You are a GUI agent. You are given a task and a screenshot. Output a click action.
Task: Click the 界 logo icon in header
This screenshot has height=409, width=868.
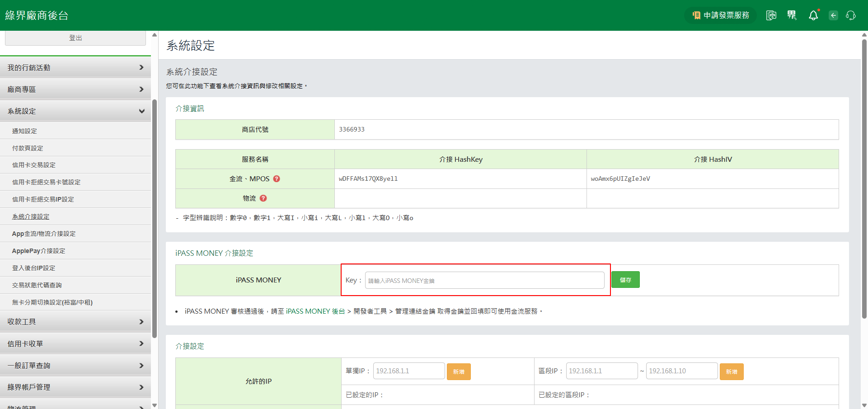pyautogui.click(x=792, y=15)
